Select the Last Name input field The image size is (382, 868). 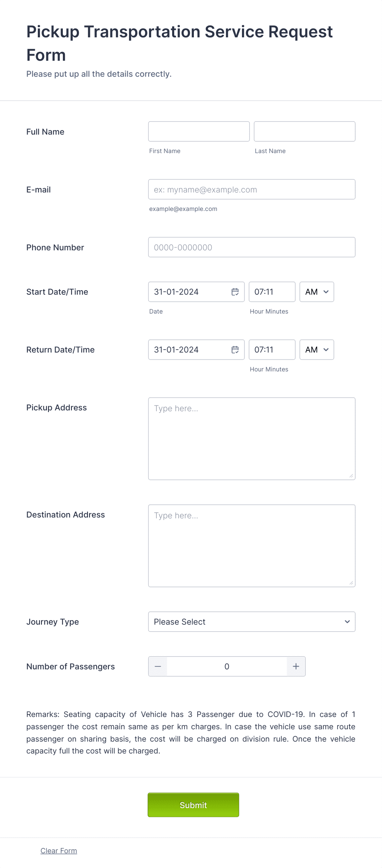pyautogui.click(x=304, y=131)
